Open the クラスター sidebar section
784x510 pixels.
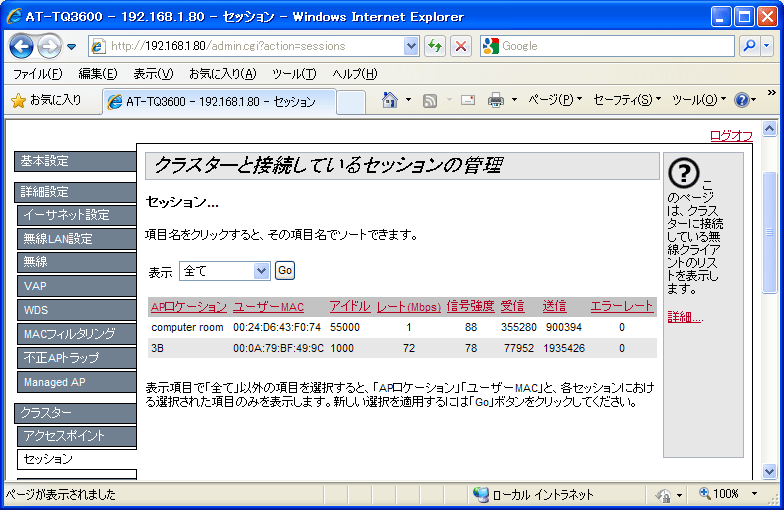point(75,413)
